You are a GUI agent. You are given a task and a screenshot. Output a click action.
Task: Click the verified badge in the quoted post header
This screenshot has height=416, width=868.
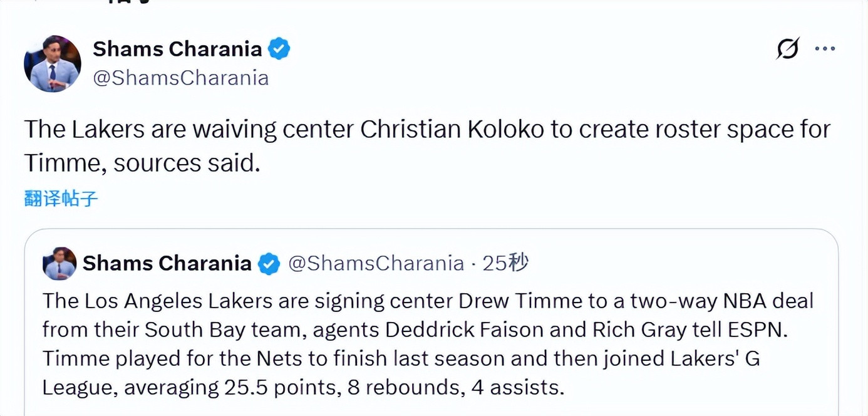269,264
